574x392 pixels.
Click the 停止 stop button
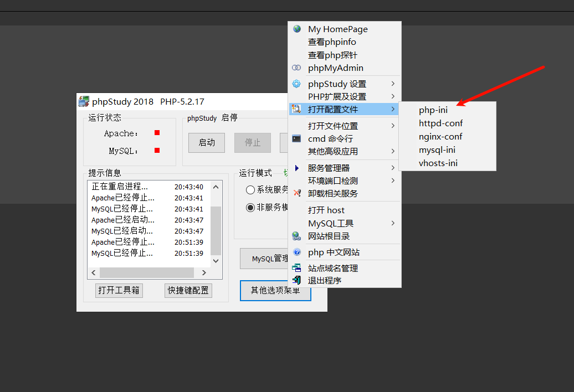[x=253, y=143]
